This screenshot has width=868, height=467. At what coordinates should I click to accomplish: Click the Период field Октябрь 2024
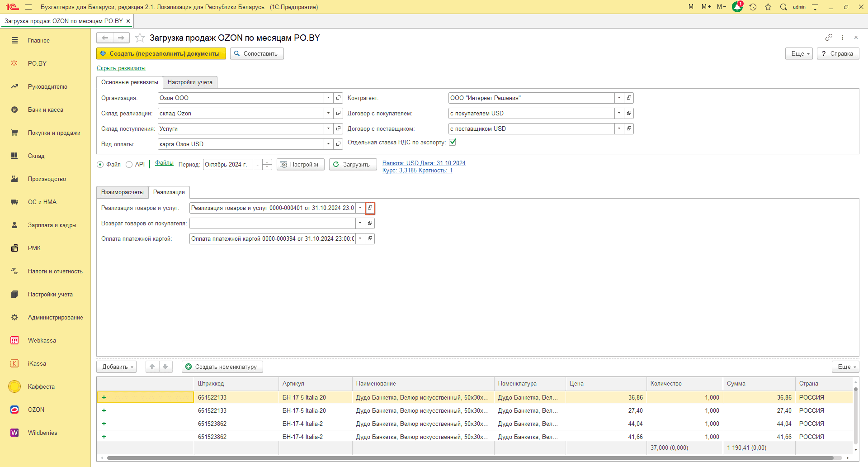click(228, 164)
